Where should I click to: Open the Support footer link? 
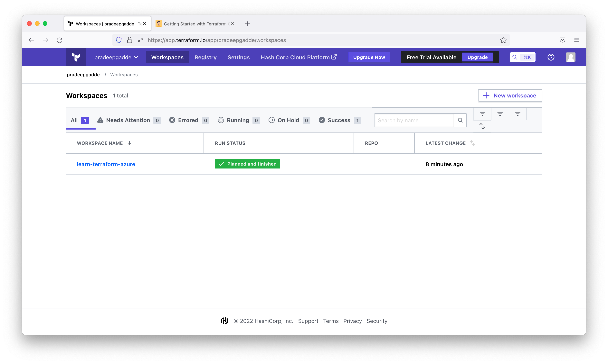(308, 321)
